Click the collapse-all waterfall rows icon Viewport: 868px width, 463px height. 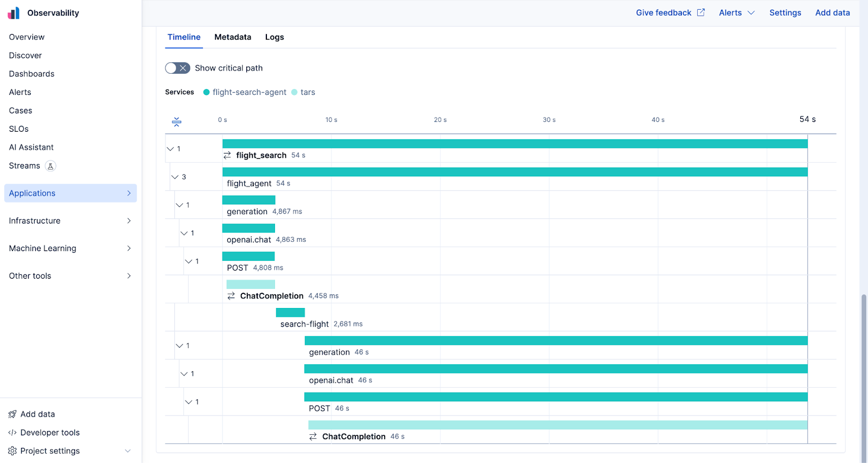pos(176,122)
